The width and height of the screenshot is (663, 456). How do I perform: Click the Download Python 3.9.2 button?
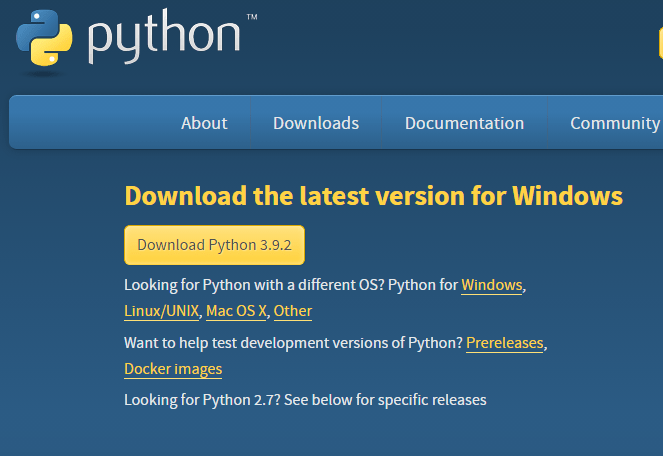pos(214,245)
